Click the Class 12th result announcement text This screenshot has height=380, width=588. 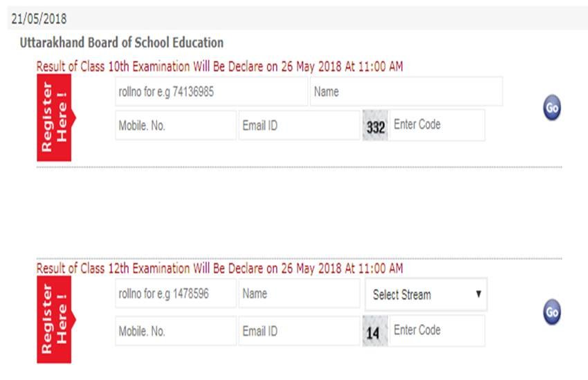coord(219,268)
